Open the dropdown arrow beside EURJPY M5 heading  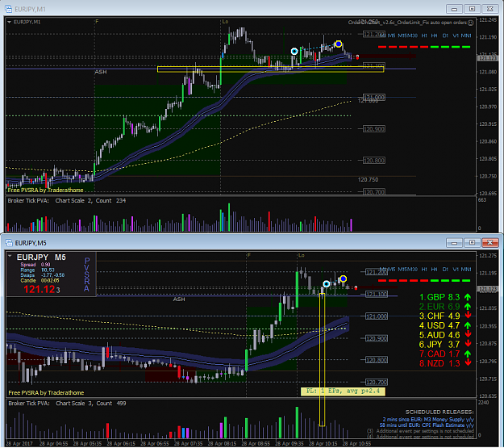click(10, 256)
